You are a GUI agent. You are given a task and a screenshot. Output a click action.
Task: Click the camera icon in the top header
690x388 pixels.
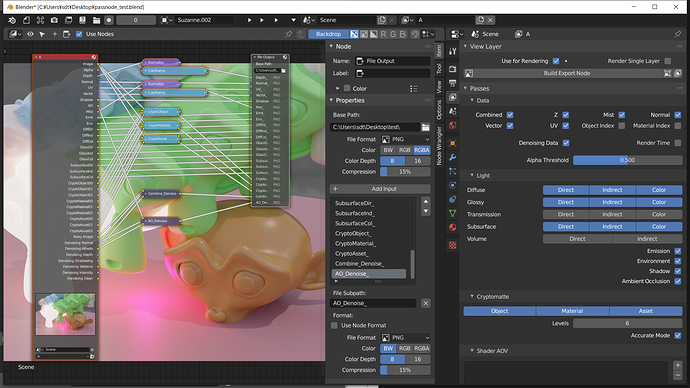point(54,20)
